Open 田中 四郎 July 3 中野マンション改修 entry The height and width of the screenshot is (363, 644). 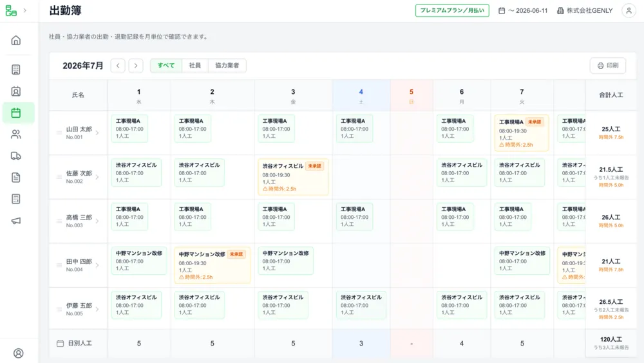[x=285, y=261]
